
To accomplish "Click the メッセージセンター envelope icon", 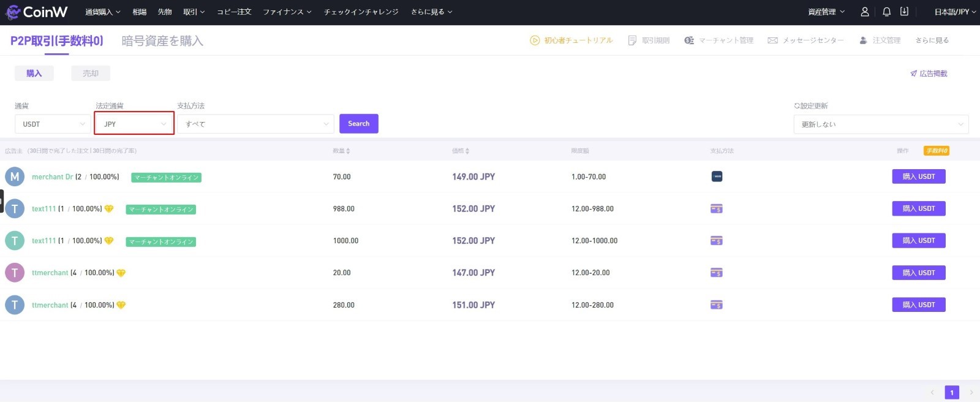I will click(x=772, y=40).
